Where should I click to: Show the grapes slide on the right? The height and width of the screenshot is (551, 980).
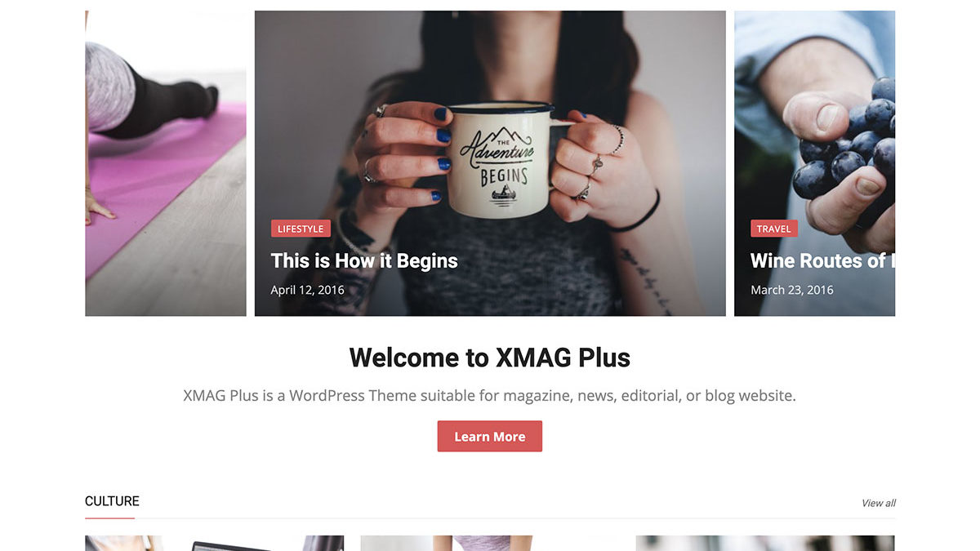click(x=815, y=163)
